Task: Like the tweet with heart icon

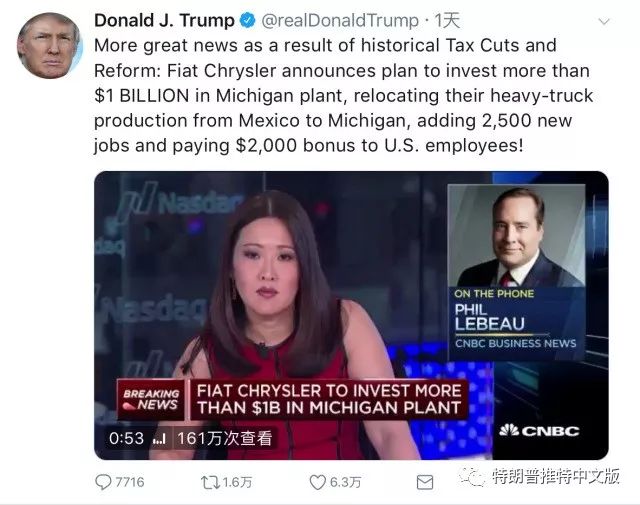Action: 318,483
